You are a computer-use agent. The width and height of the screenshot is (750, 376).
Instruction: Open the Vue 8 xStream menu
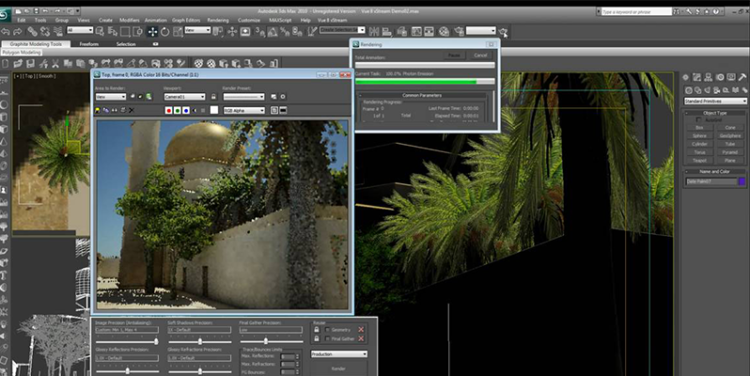pos(332,20)
